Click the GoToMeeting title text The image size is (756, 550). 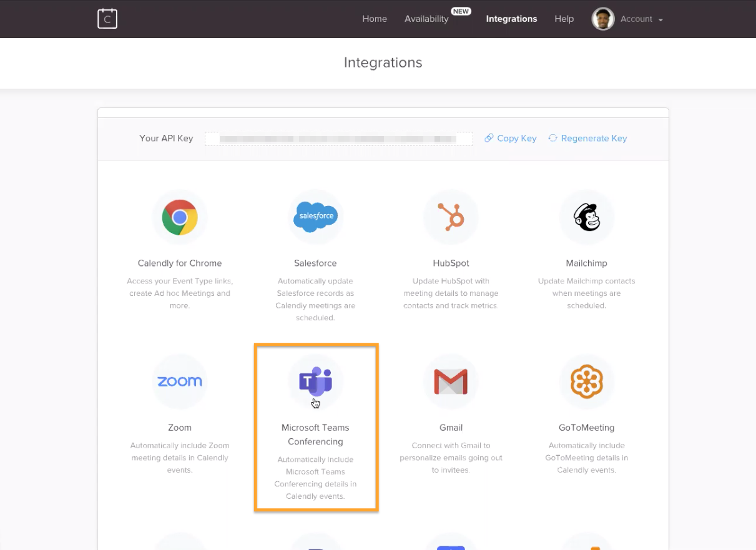coord(587,428)
